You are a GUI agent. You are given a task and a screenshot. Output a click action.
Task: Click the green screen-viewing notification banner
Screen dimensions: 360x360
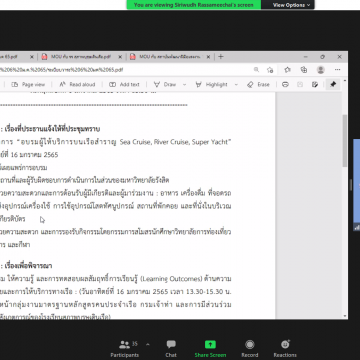pos(194,5)
